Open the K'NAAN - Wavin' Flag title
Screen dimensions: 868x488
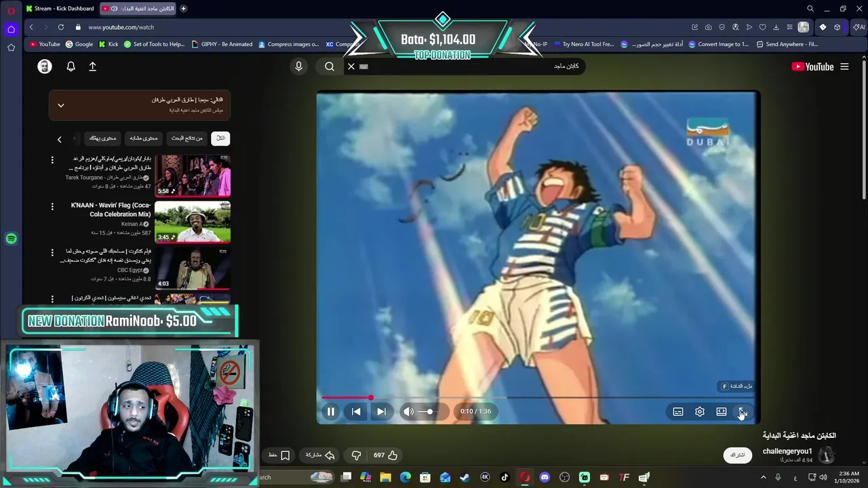click(111, 209)
